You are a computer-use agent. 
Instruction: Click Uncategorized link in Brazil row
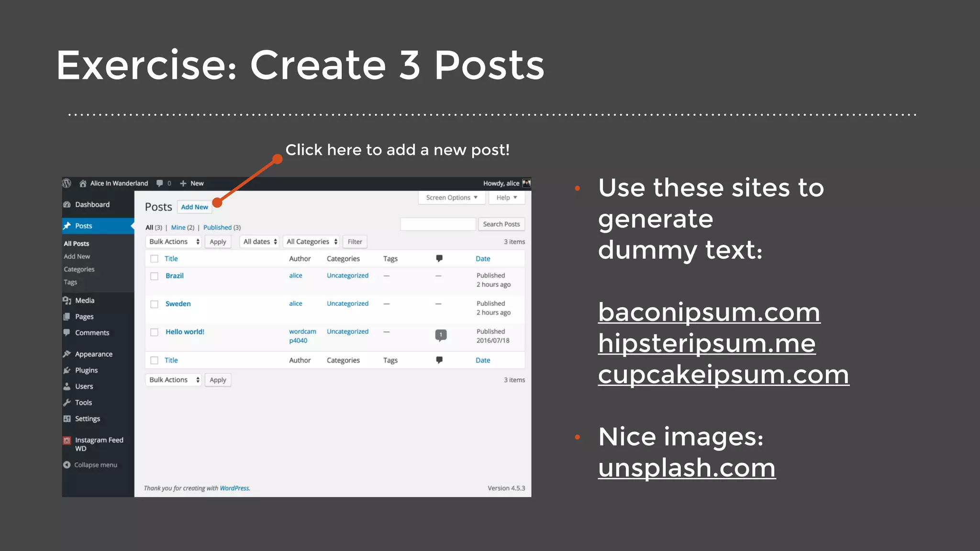[x=347, y=275]
